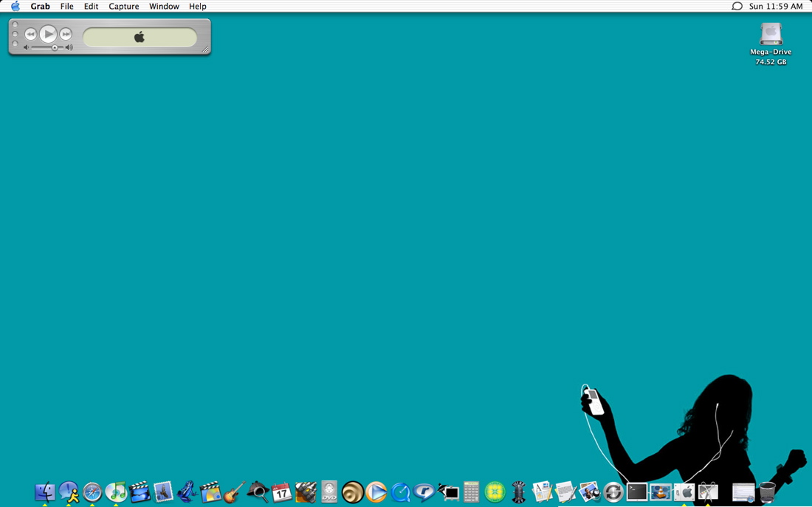The height and width of the screenshot is (507, 812).
Task: Click the Grab scissors icon in dock
Action: 708,492
